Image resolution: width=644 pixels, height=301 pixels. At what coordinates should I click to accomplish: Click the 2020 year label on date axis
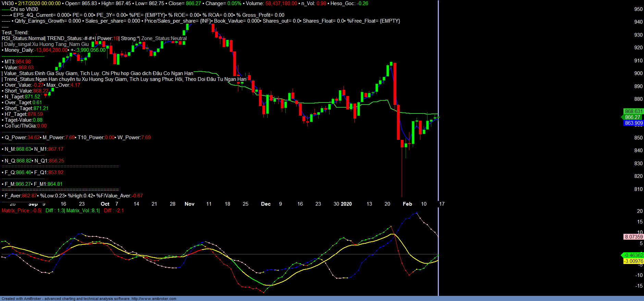click(346, 204)
